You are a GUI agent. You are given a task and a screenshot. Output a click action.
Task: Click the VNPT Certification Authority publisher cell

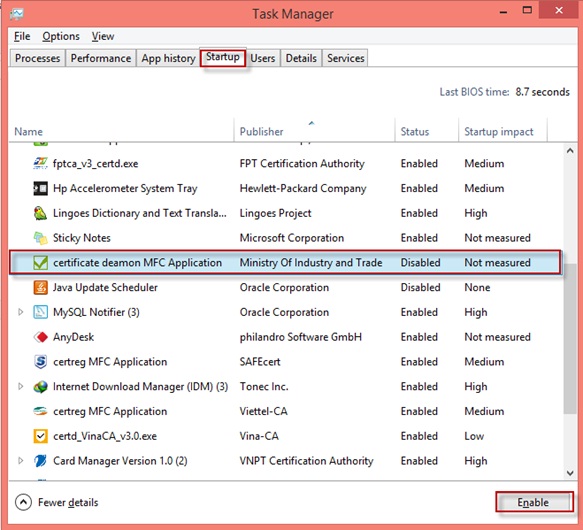(306, 461)
